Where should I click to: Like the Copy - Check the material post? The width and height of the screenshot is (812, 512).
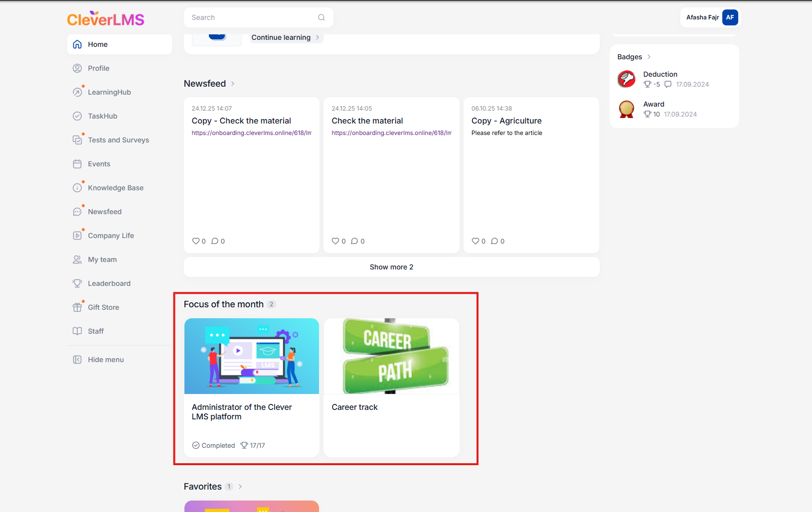tap(196, 241)
